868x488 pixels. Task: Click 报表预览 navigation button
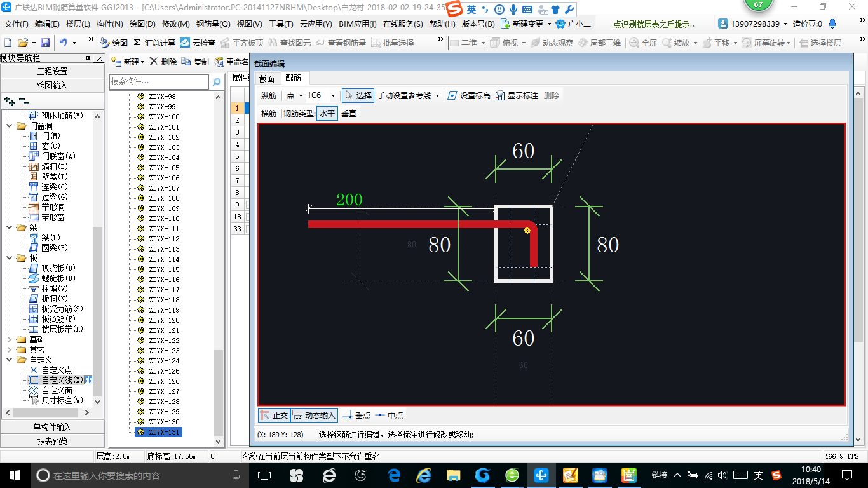[52, 441]
